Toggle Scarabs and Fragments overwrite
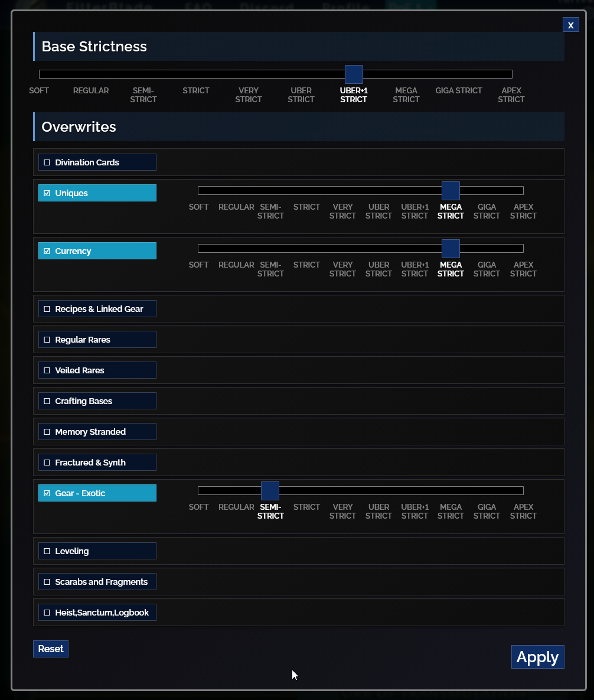Viewport: 594px width, 700px height. [47, 582]
